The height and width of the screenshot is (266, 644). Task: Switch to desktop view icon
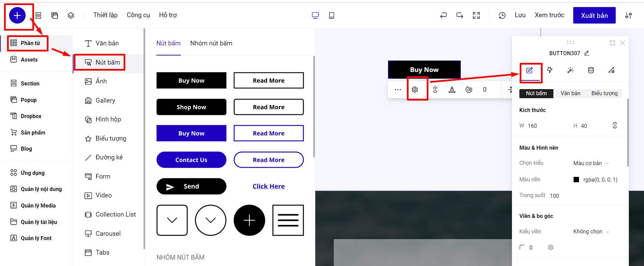315,15
